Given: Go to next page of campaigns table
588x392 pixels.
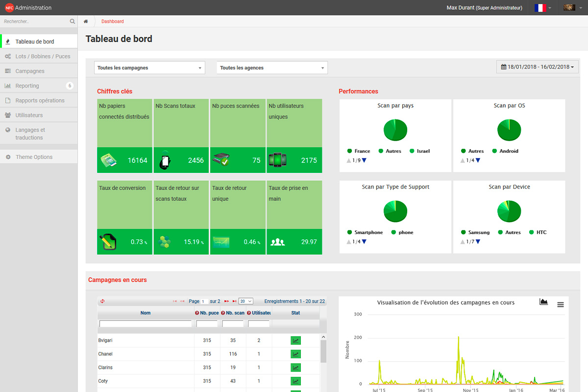Looking at the screenshot, I should 227,301.
